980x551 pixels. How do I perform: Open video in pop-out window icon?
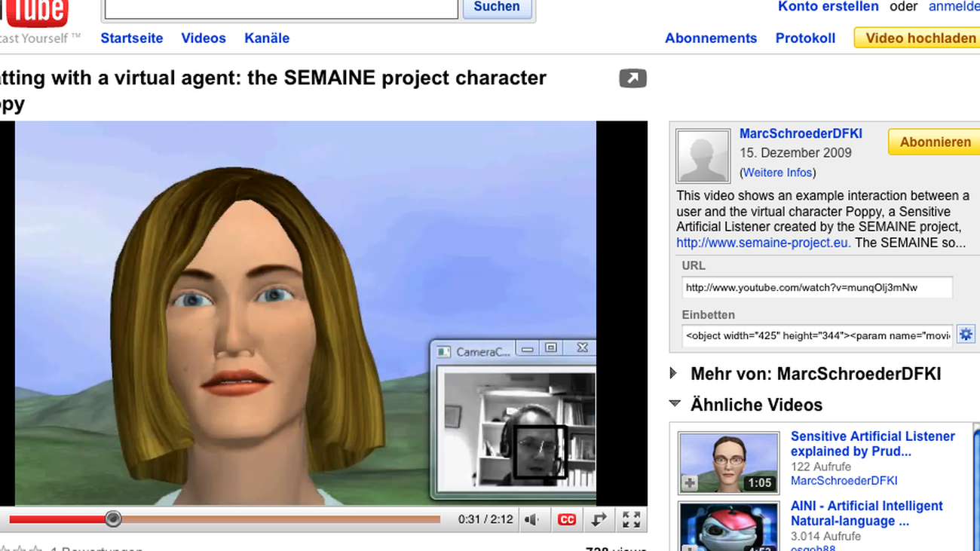coord(632,78)
